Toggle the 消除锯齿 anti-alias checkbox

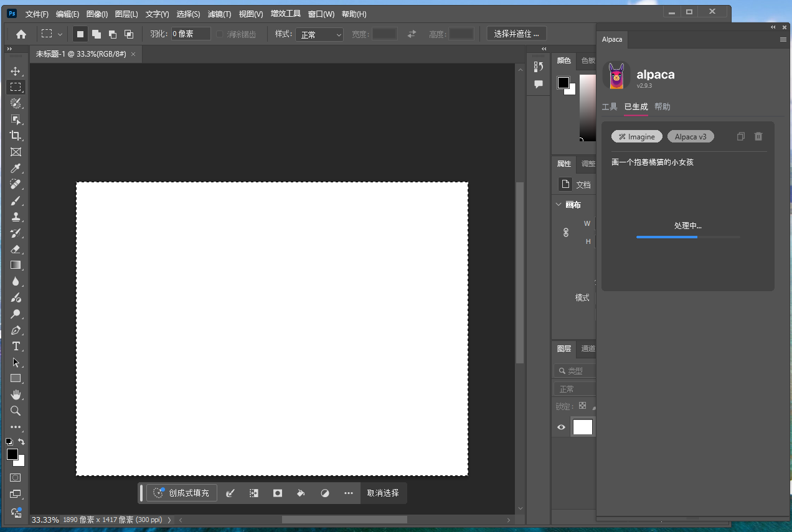click(219, 34)
